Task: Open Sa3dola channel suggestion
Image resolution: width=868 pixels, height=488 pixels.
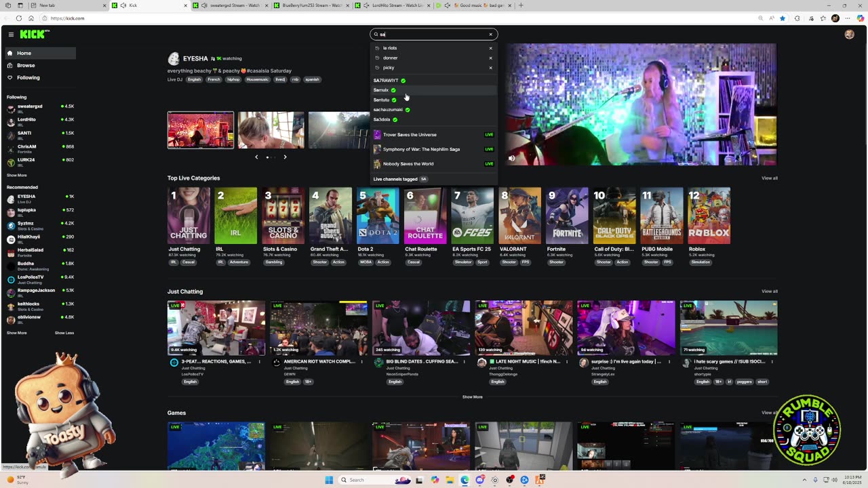Action: pos(434,119)
